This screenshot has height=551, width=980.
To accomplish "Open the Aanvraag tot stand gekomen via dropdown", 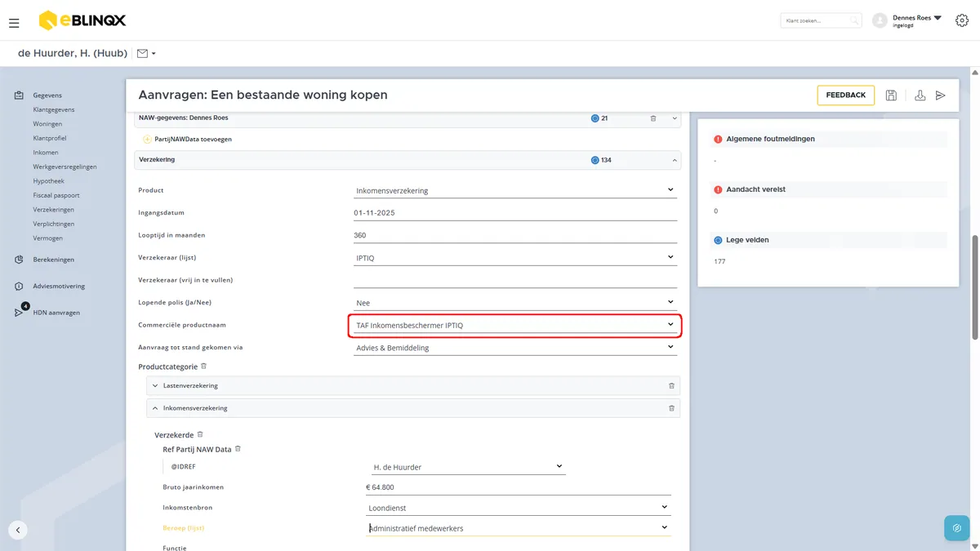I will [x=514, y=348].
